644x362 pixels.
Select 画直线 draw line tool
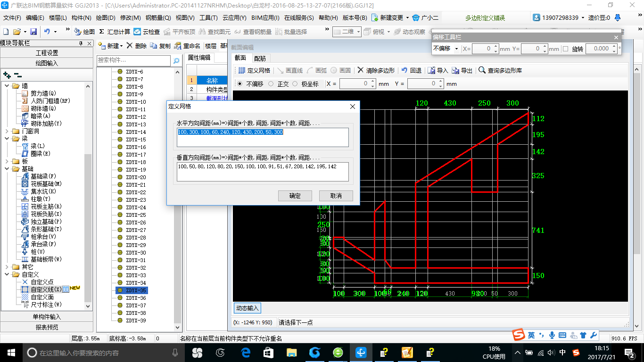[290, 70]
